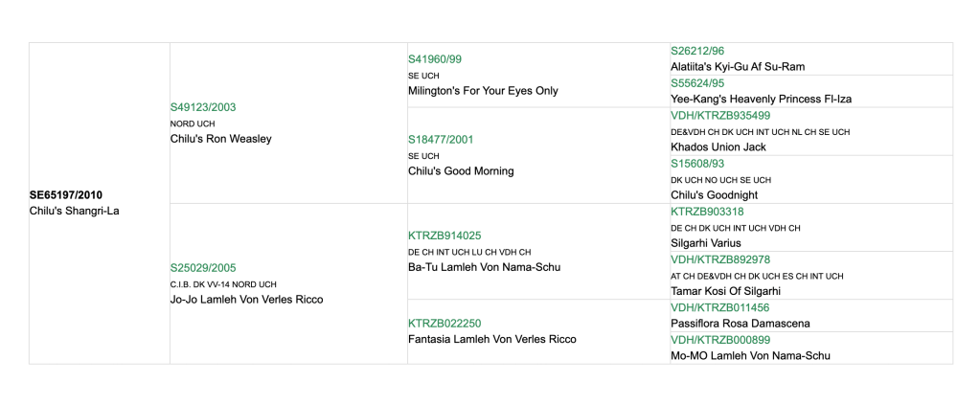The image size is (980, 405).
Task: Select the KTRZB022250 registration link
Action: 444,324
